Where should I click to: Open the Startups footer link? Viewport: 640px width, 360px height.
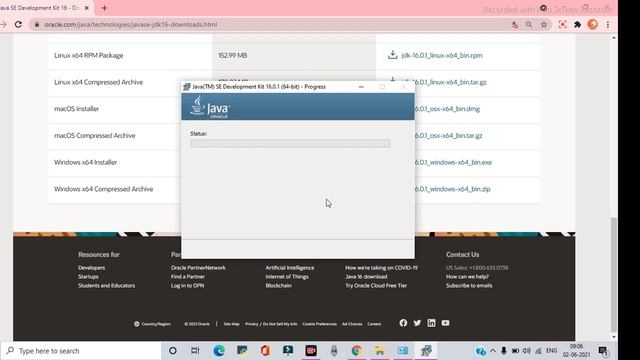[x=88, y=277]
